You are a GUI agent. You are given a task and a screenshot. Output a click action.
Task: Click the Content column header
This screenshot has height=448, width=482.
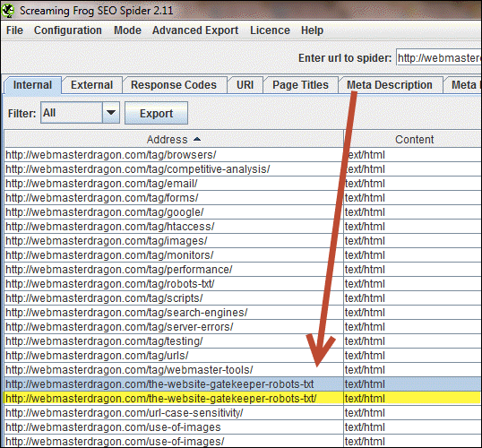[x=413, y=139]
